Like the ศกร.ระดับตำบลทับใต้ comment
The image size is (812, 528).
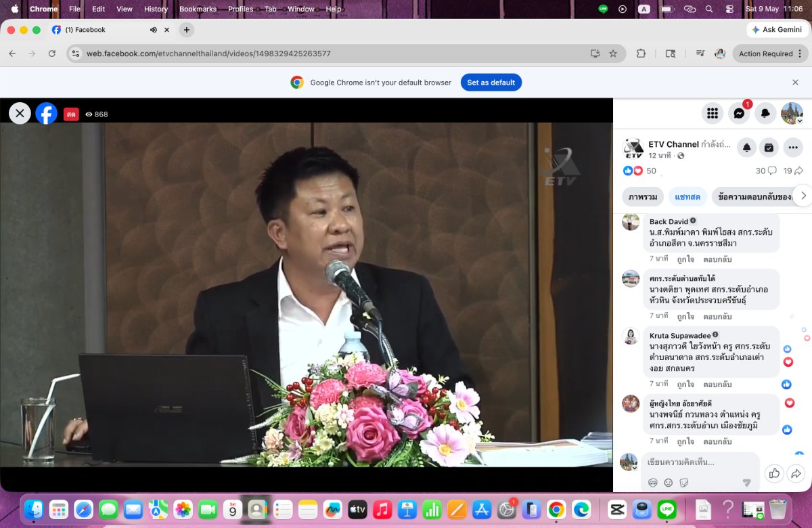[685, 316]
